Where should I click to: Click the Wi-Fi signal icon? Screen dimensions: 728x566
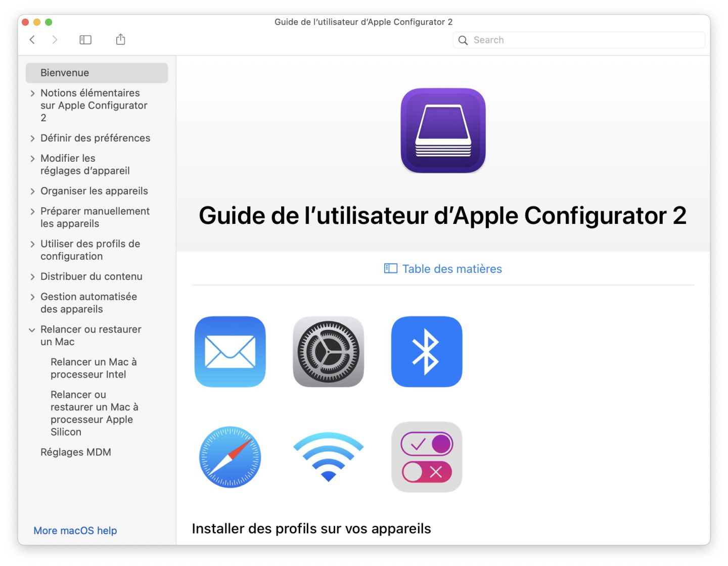(329, 457)
